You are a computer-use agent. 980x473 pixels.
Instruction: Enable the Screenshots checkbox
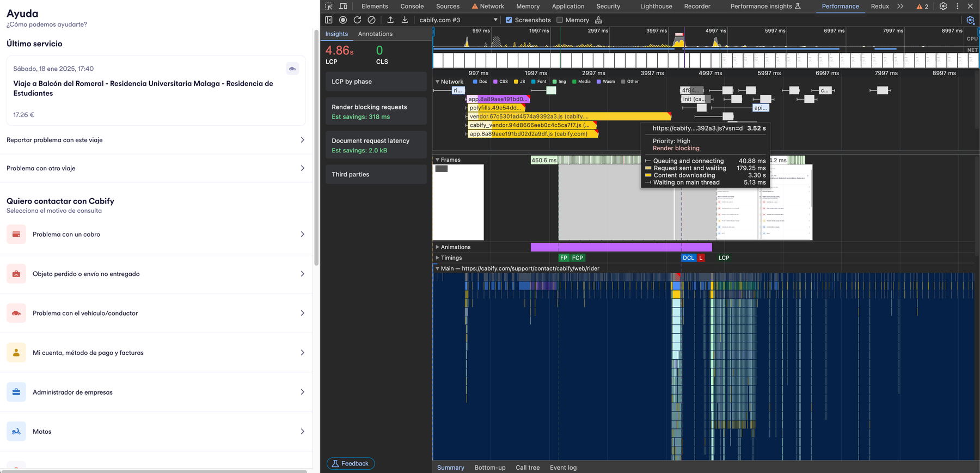pyautogui.click(x=509, y=20)
